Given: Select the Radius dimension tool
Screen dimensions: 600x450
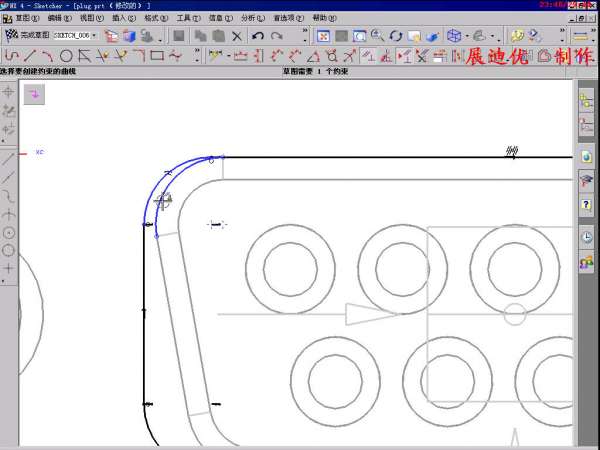Looking at the screenshot, I should (350, 56).
